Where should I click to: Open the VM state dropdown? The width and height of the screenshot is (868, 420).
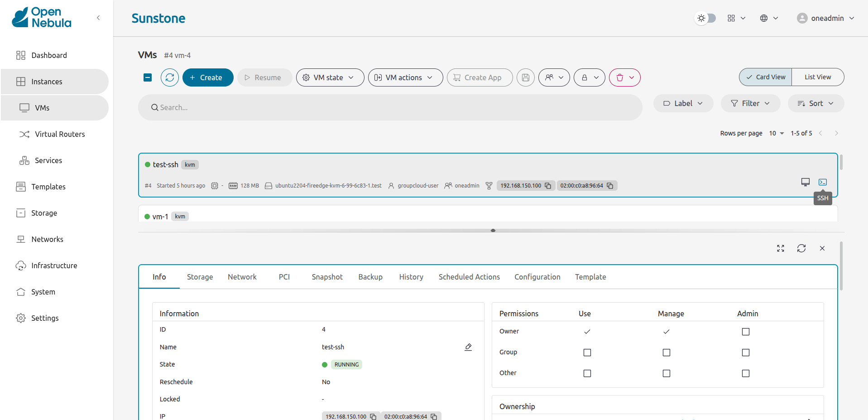pos(330,77)
